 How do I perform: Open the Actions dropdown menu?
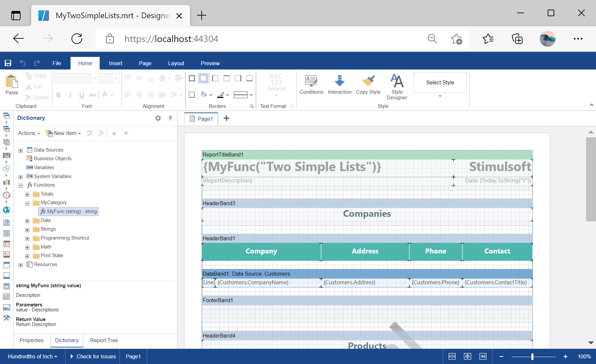(x=29, y=133)
